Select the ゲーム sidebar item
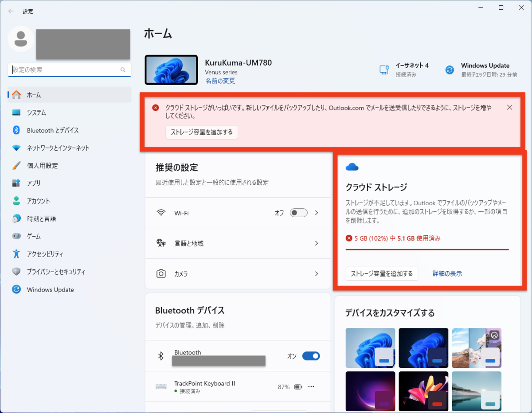 point(70,237)
